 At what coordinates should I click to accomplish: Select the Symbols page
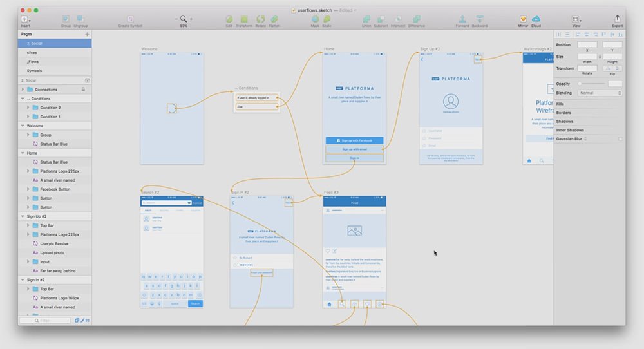tap(55, 71)
